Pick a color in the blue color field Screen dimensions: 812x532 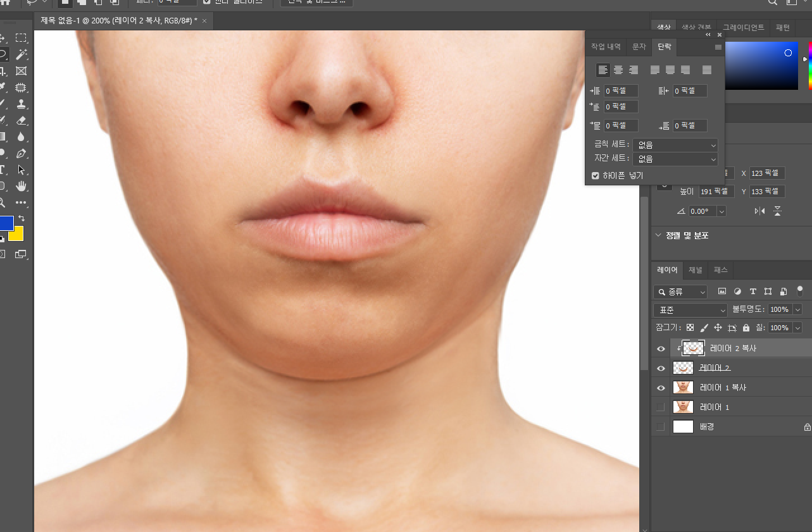pyautogui.click(x=762, y=66)
